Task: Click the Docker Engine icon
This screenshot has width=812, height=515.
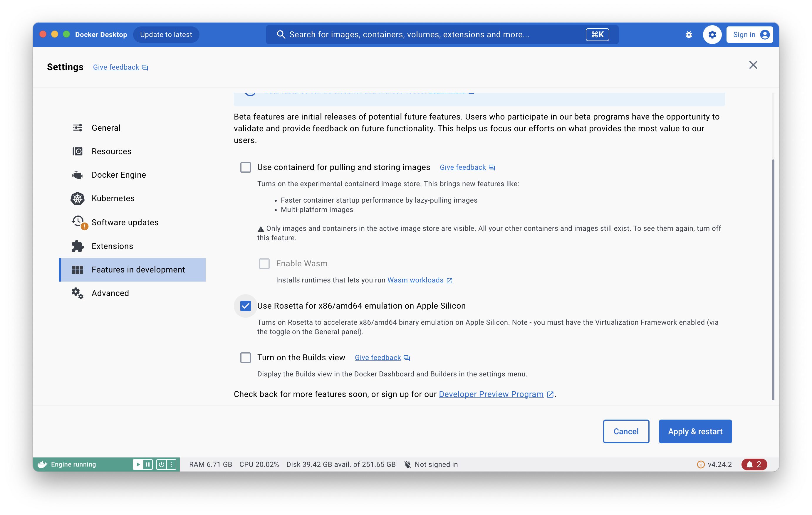Action: (x=78, y=175)
